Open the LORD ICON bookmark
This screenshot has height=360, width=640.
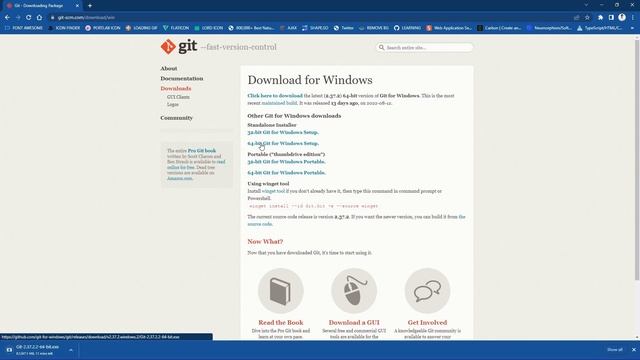(209, 28)
